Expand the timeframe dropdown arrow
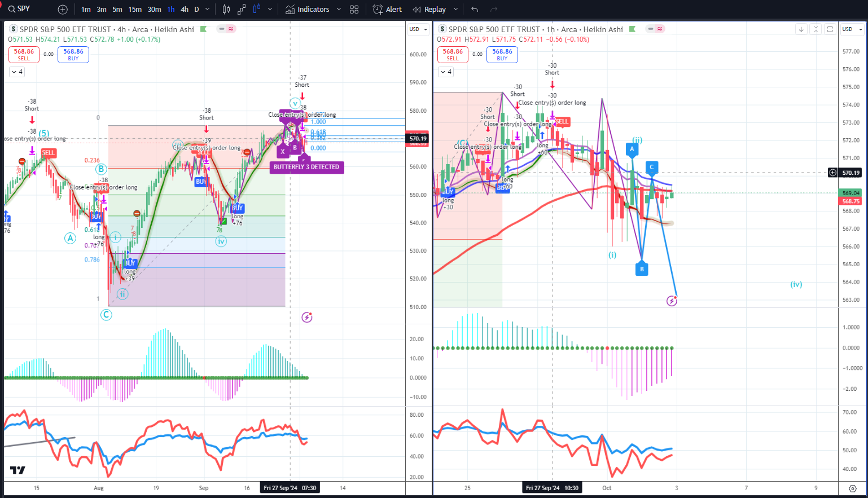 (x=208, y=10)
